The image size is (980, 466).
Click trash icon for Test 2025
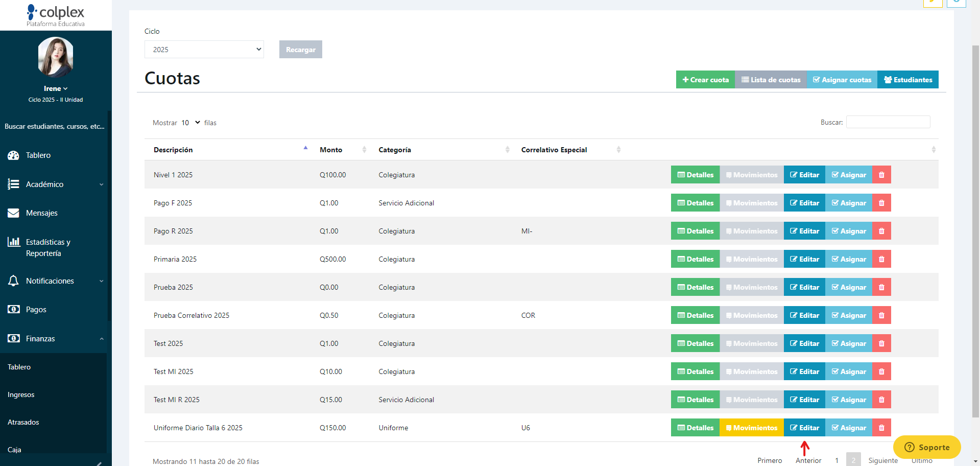pos(881,343)
